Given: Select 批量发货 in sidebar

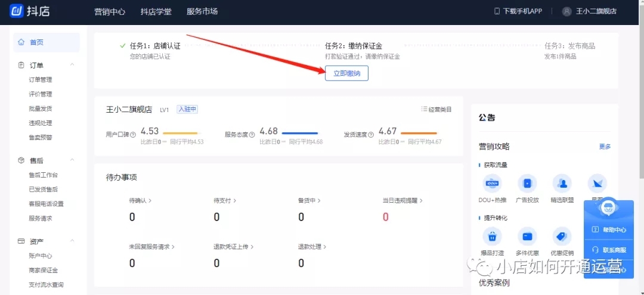Looking at the screenshot, I should (x=41, y=108).
